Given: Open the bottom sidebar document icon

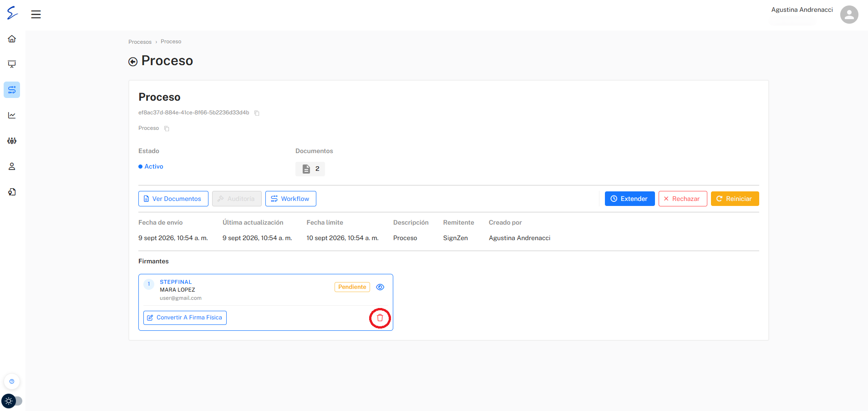Looking at the screenshot, I should [12, 192].
